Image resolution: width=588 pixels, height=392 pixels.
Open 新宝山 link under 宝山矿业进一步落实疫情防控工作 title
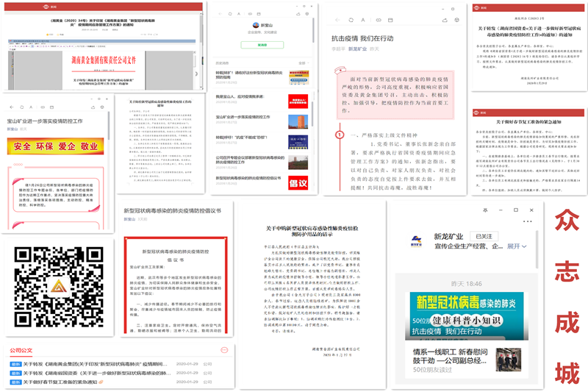coord(12,129)
